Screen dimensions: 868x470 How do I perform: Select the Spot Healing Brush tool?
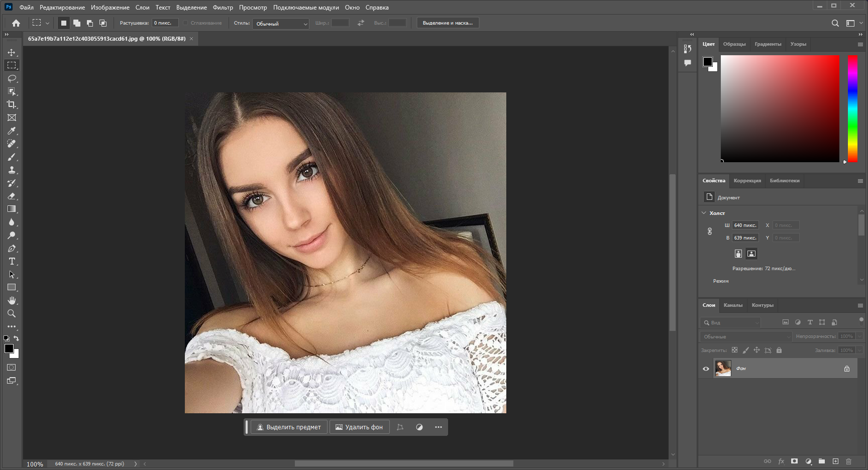(12, 144)
